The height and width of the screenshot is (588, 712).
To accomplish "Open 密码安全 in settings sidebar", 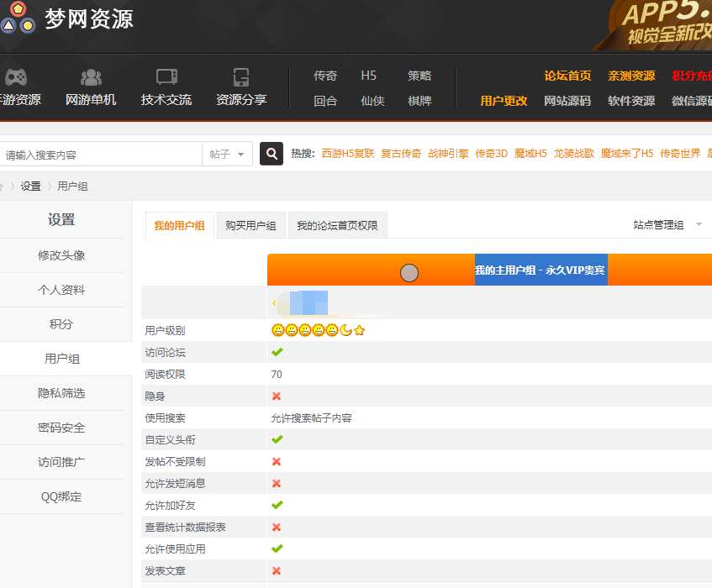I will 61,428.
